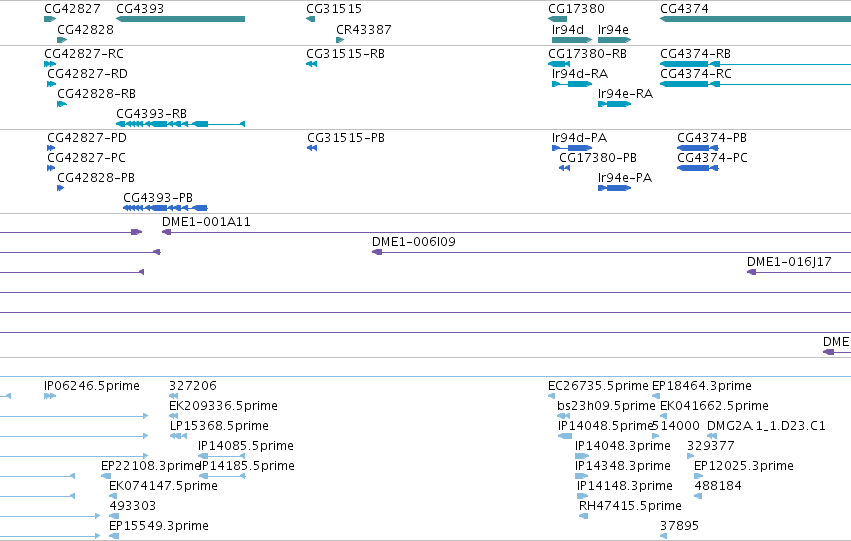Image resolution: width=851 pixels, height=541 pixels.
Task: Select EST LP15368.5prime
Action: 219,426
